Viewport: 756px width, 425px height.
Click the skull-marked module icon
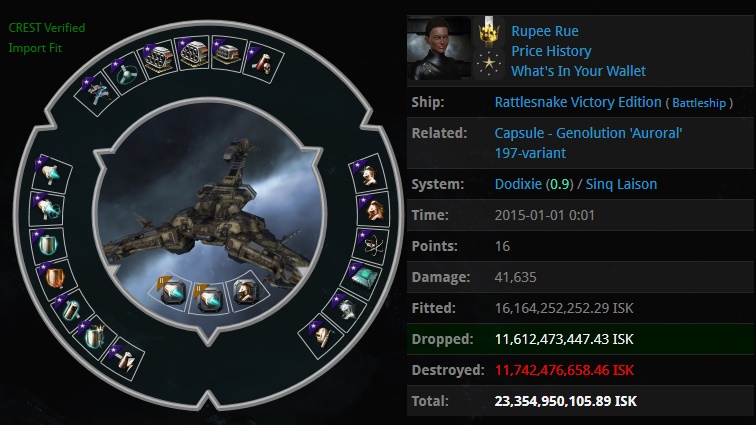click(264, 63)
